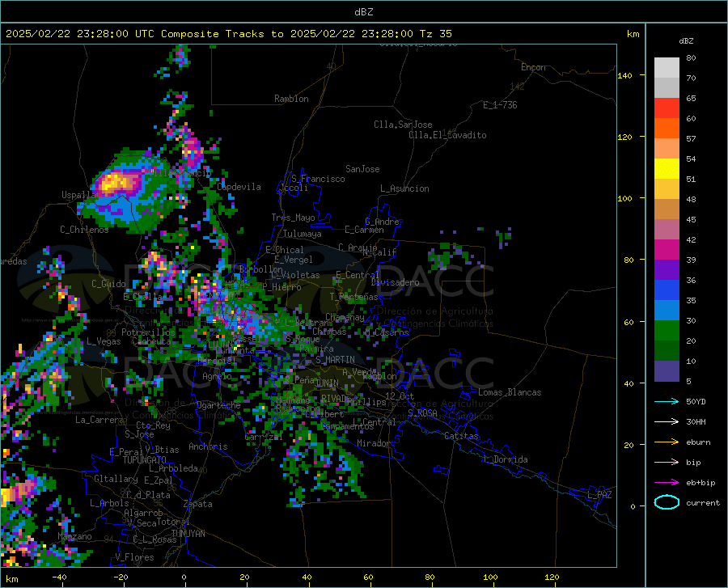Click the magenta eb+bip arrow legend icon
The height and width of the screenshot is (588, 728).
tap(667, 483)
